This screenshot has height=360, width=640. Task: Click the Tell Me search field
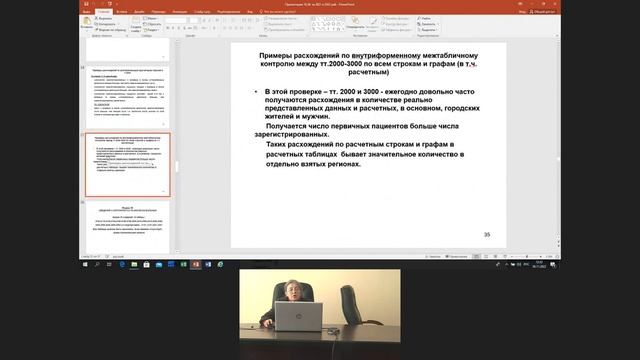point(278,12)
